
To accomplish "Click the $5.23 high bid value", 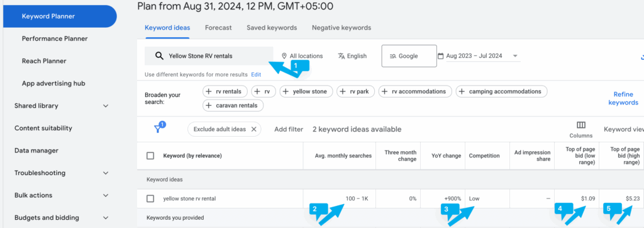I will tap(633, 199).
